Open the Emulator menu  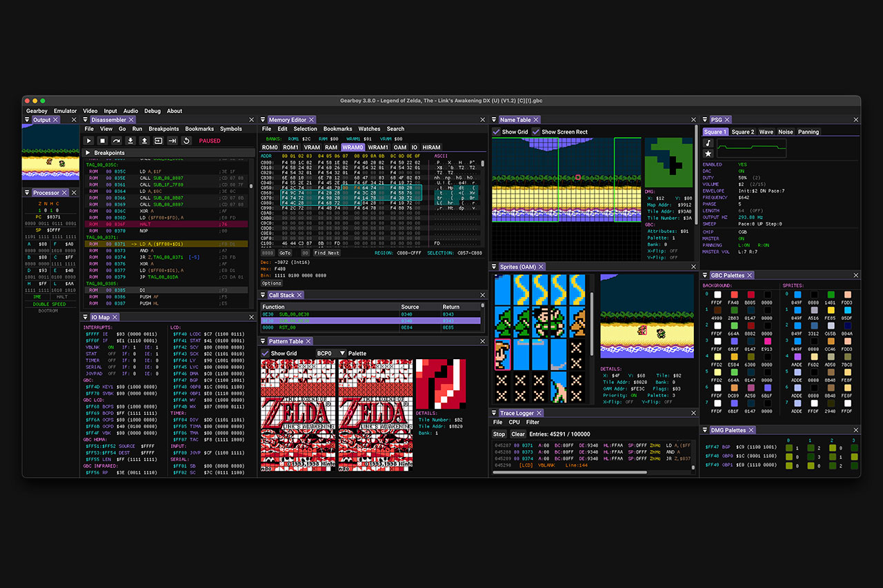pyautogui.click(x=66, y=111)
